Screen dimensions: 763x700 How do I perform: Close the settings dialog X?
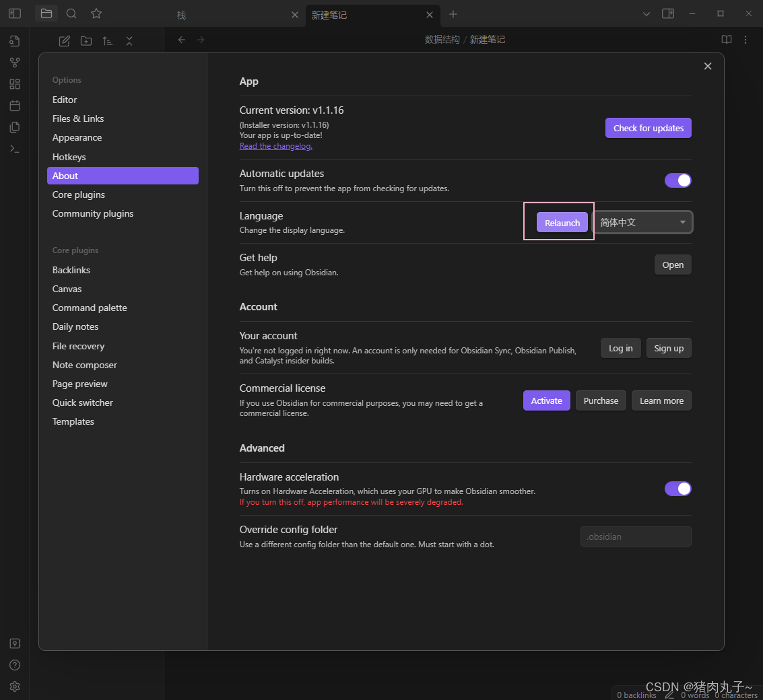tap(708, 66)
